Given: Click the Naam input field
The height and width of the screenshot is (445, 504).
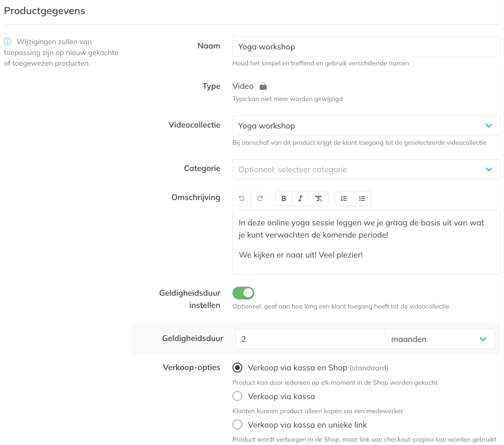Looking at the screenshot, I should pyautogui.click(x=366, y=47).
